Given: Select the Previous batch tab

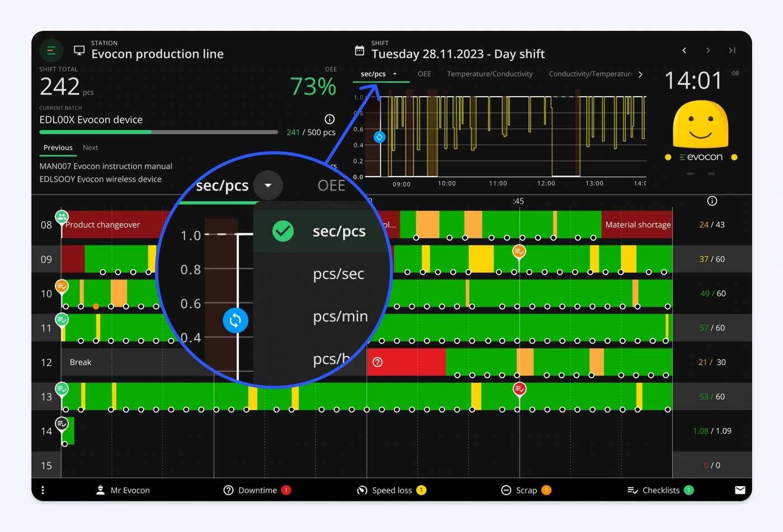Looking at the screenshot, I should pos(58,148).
